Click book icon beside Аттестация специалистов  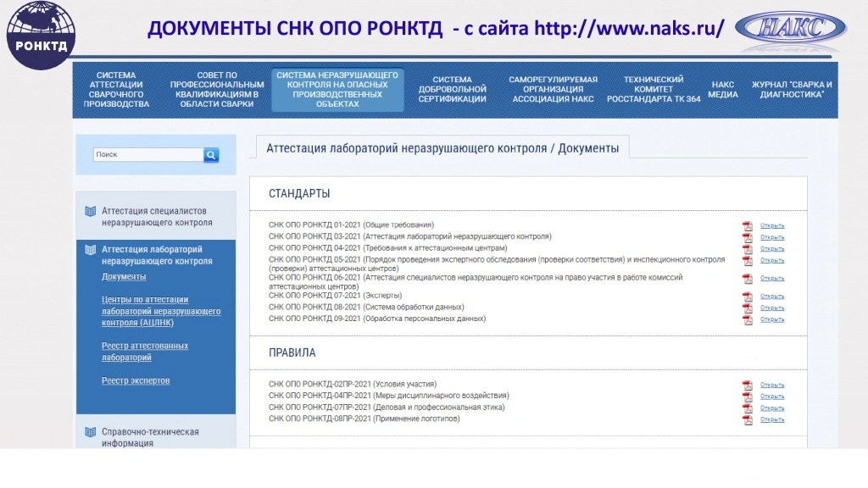tap(90, 211)
